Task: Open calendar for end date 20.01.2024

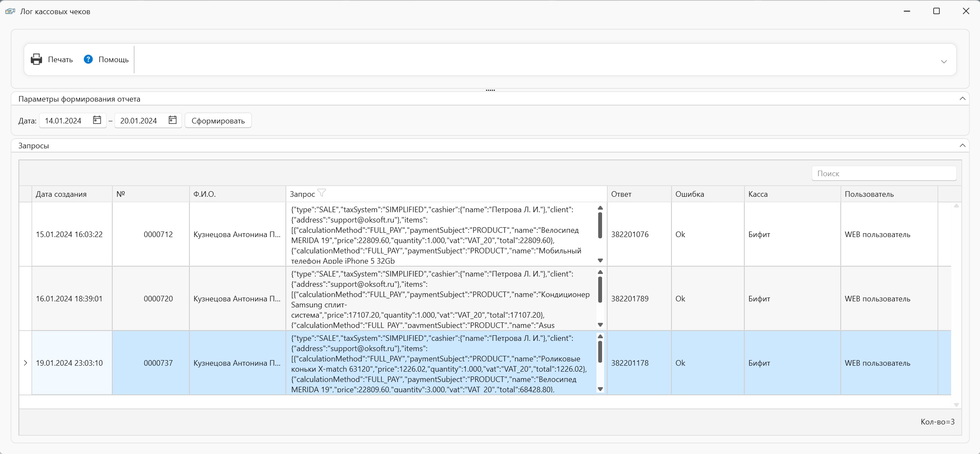Action: tap(173, 120)
